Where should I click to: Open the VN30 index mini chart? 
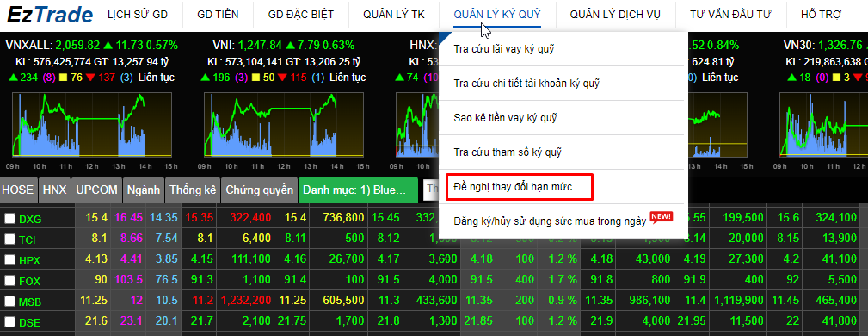click(x=824, y=125)
